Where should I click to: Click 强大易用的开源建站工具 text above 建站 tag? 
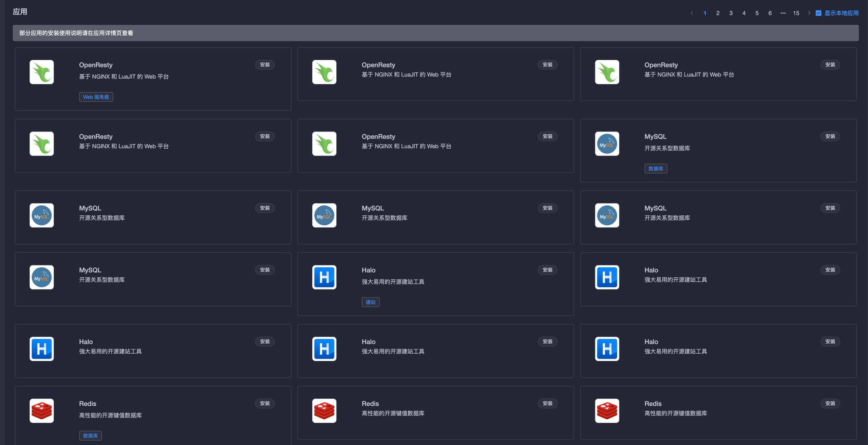coord(393,282)
